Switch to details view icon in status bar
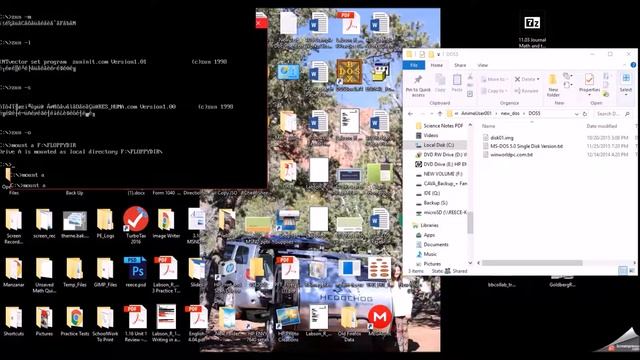The image size is (640, 360). [x=622, y=271]
